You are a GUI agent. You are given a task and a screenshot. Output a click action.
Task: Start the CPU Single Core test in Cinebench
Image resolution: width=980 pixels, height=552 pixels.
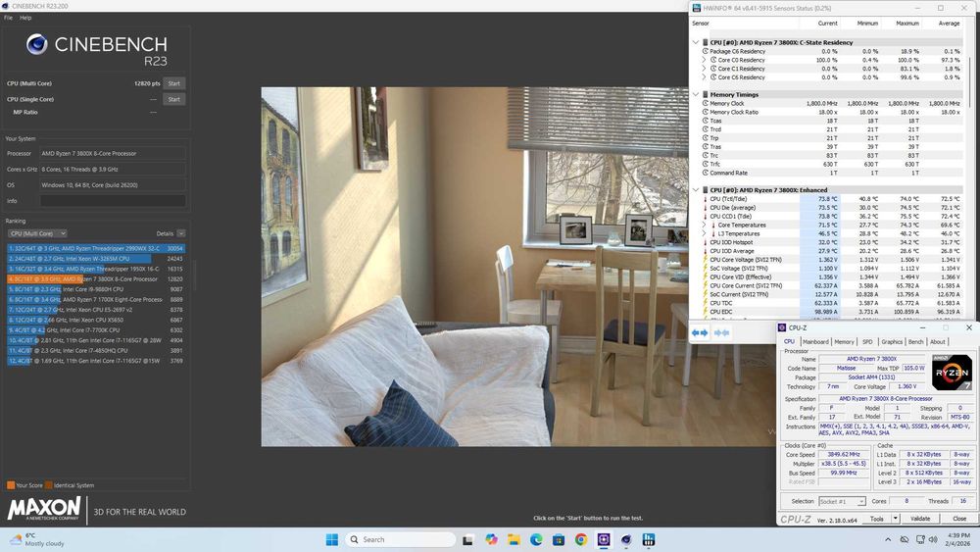(x=173, y=99)
